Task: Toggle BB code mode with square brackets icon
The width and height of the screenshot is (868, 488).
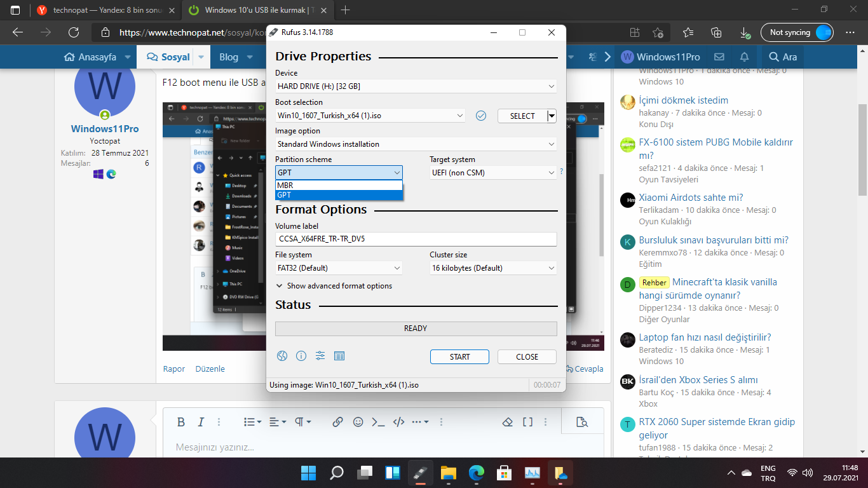Action: tap(527, 422)
